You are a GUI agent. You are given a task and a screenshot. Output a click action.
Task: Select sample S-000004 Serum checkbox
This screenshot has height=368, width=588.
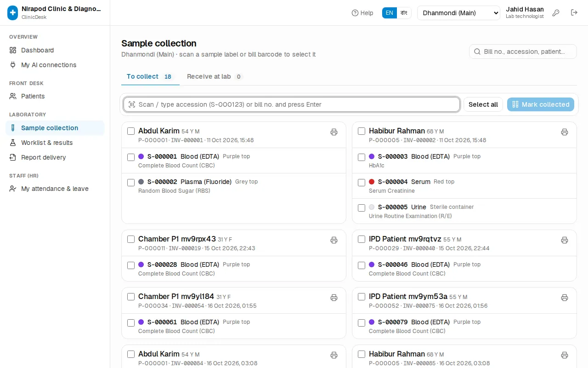coord(362,183)
